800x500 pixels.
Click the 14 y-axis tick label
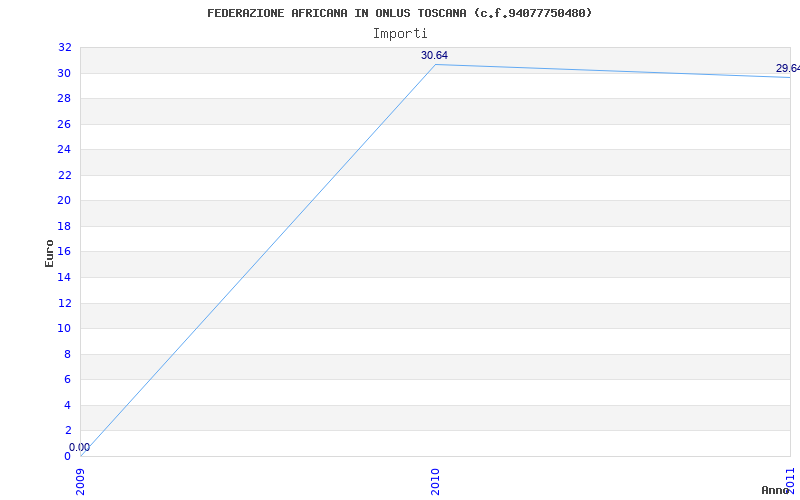pyautogui.click(x=65, y=278)
